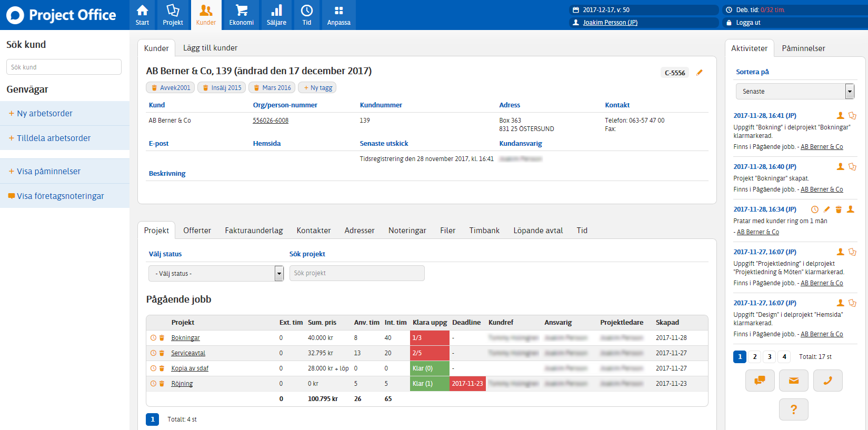Click the Logga ut link
The height and width of the screenshot is (430, 868).
(748, 23)
